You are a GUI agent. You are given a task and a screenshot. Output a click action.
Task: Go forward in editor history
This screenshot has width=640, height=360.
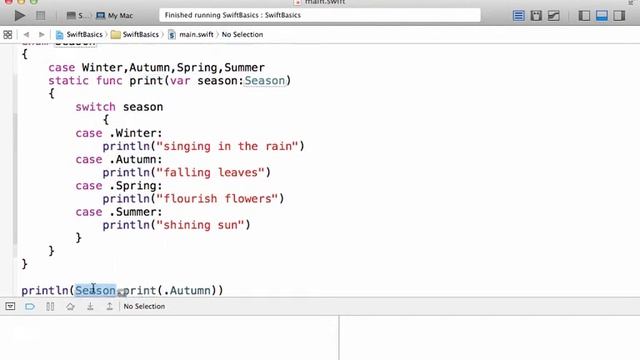pos(41,35)
